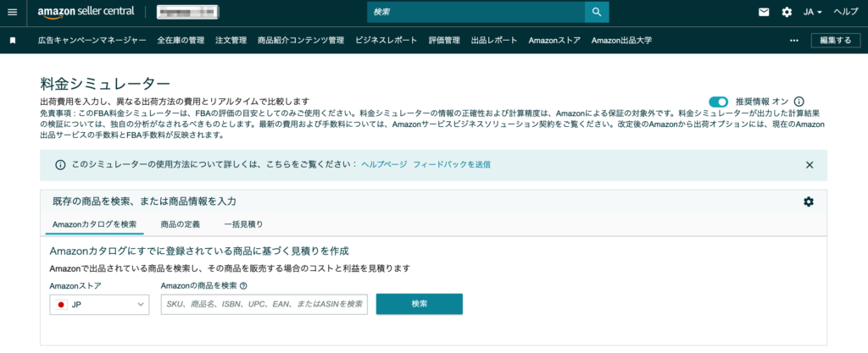Open the hamburger navigation menu
Screen dimensions: 868x353
12,12
